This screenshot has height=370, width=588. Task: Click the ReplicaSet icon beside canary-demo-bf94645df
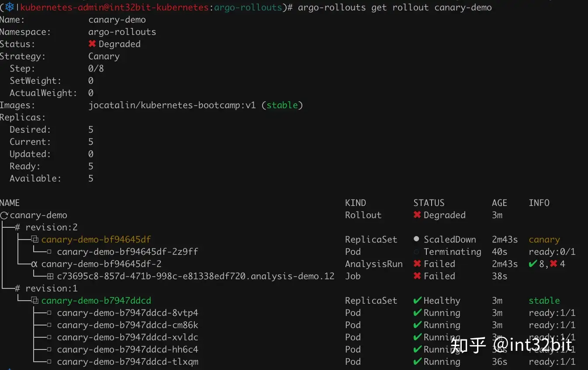tap(35, 240)
